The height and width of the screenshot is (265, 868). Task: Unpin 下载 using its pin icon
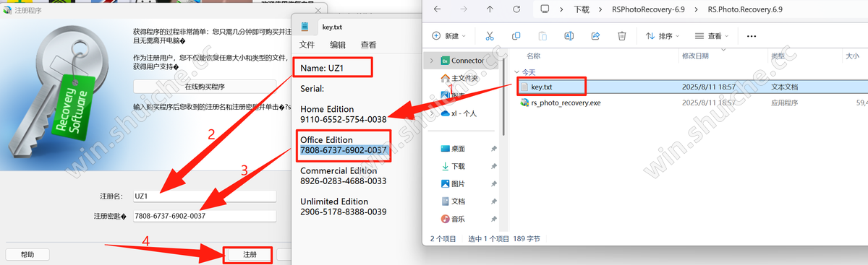[x=493, y=166]
